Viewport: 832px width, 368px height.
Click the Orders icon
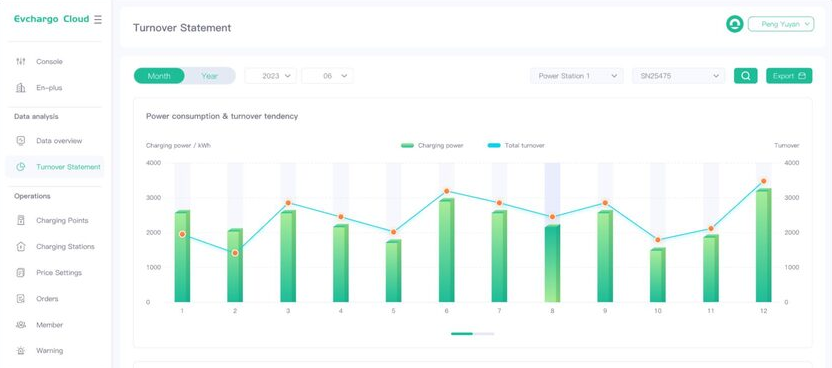[21, 299]
